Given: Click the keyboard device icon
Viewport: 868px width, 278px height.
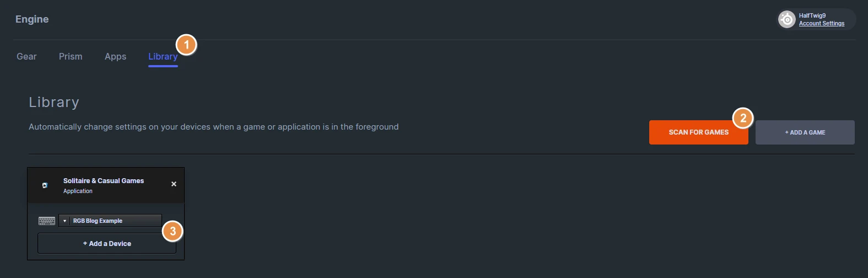Looking at the screenshot, I should [47, 221].
